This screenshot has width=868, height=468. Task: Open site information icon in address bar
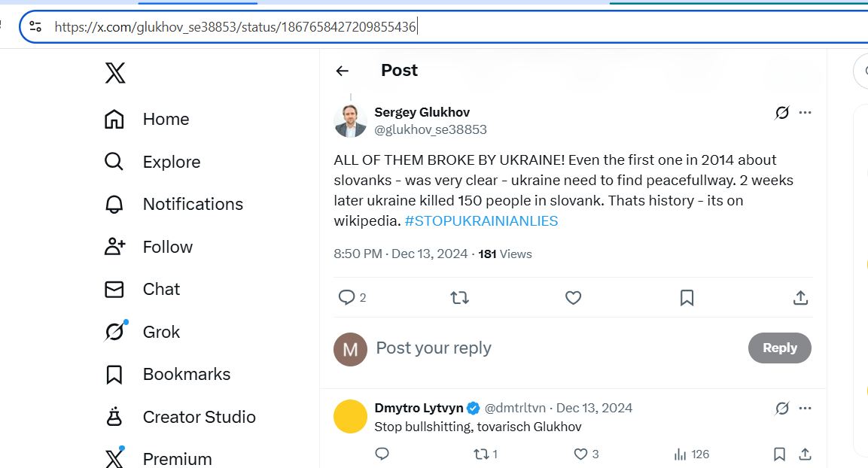click(x=35, y=27)
